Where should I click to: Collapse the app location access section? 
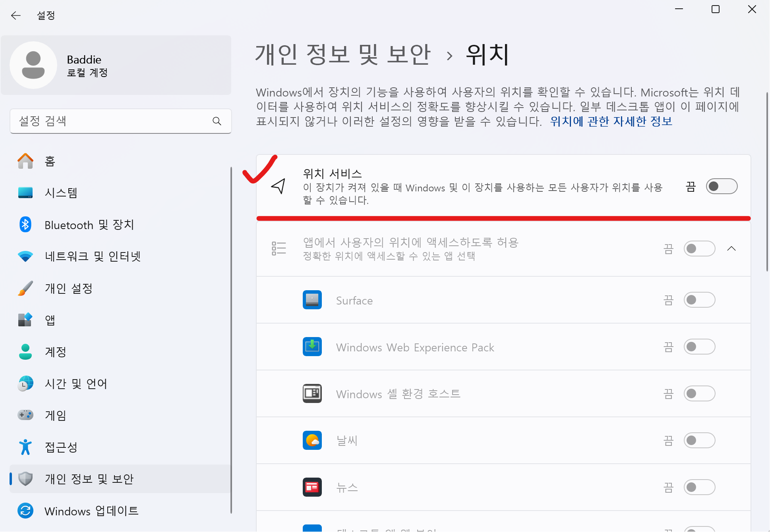(731, 249)
